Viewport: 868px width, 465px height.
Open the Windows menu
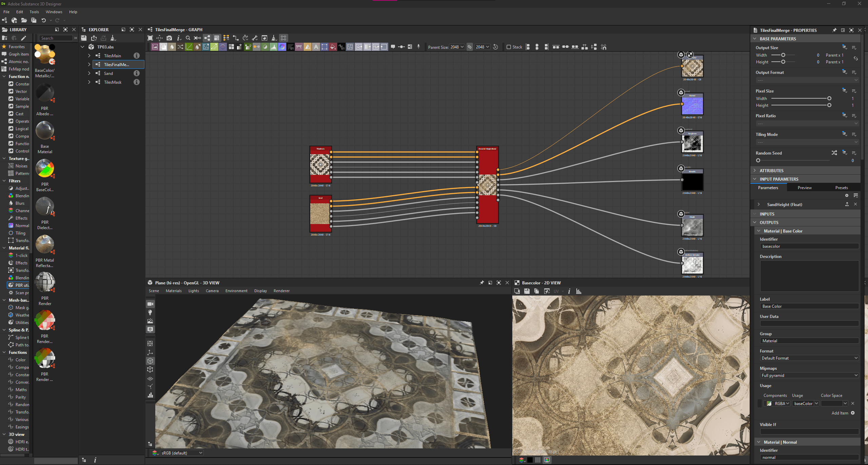pos(54,12)
